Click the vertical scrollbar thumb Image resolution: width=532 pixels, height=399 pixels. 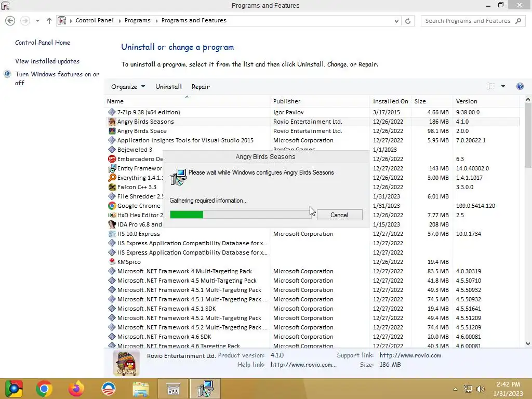coord(528,135)
